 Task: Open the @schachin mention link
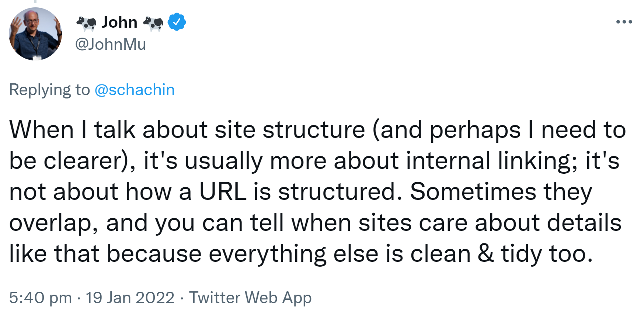point(135,89)
